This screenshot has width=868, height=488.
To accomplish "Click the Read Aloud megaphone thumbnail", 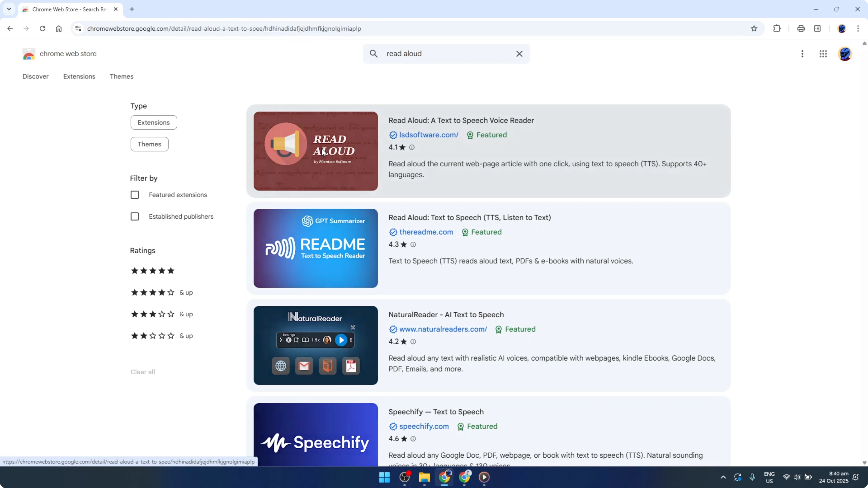I will pyautogui.click(x=316, y=151).
